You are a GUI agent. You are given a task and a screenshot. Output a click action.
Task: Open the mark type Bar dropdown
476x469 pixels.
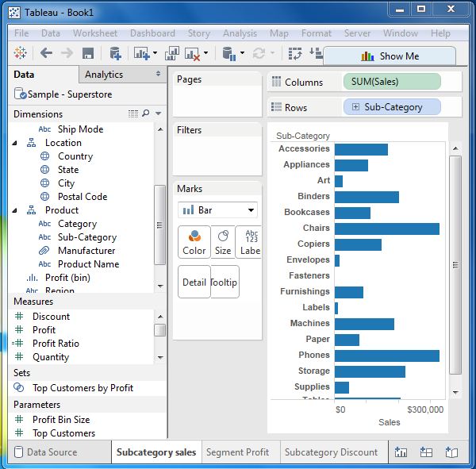(217, 210)
